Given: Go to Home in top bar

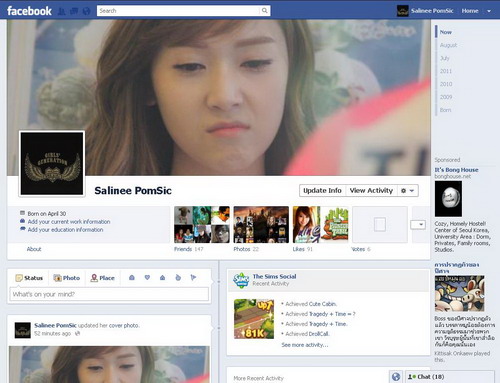Looking at the screenshot, I should tap(470, 11).
